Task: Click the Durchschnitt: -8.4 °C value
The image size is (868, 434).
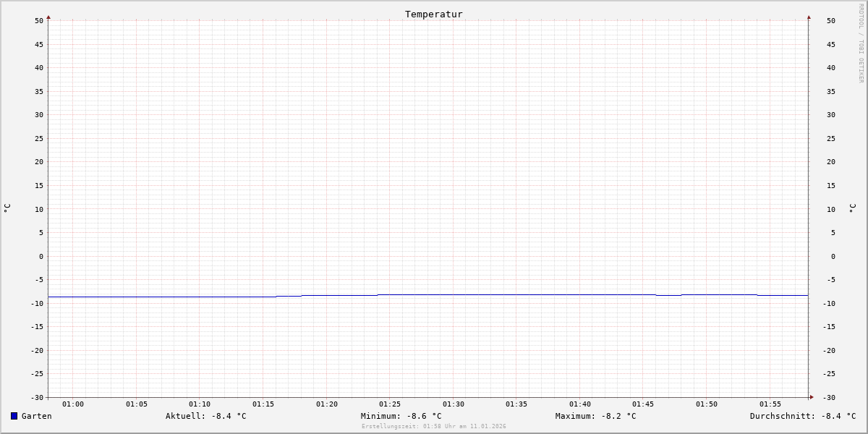Action: click(803, 416)
